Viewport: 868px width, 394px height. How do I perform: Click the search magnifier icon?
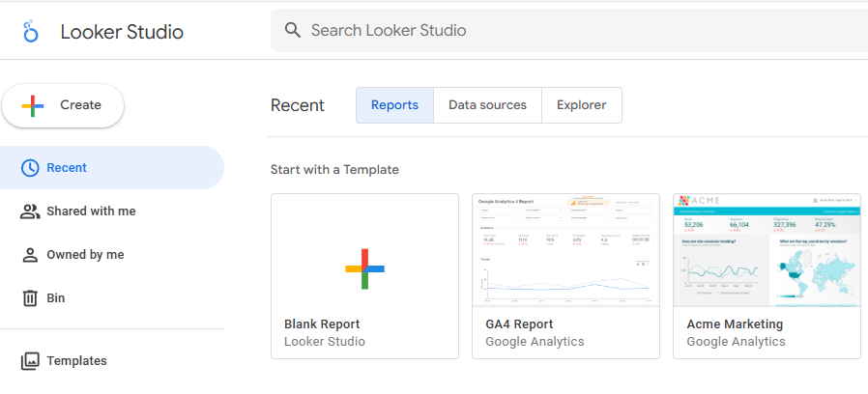pos(293,30)
